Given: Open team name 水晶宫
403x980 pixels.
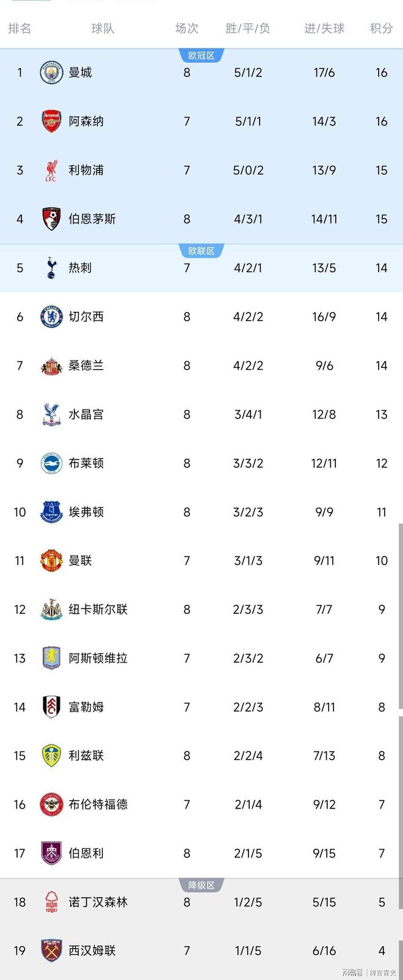Looking at the screenshot, I should 86,414.
